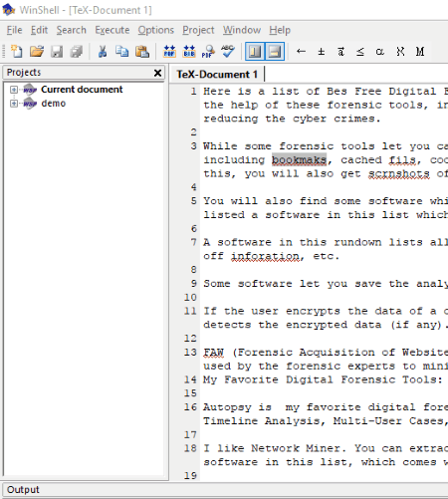Copy selection with the Copy icon

(x=121, y=52)
